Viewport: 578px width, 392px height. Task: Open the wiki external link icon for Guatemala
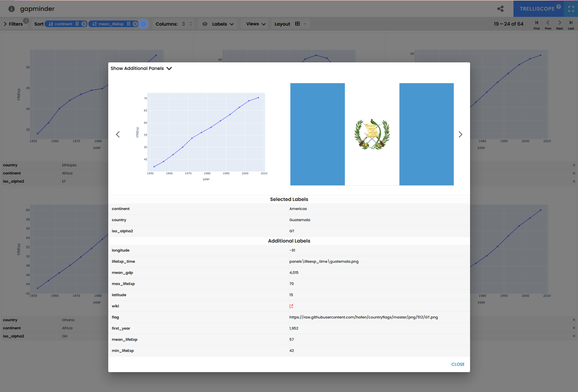tap(291, 306)
